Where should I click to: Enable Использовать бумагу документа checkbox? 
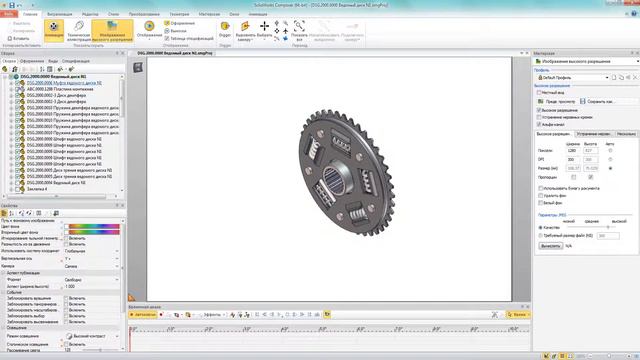coord(540,188)
